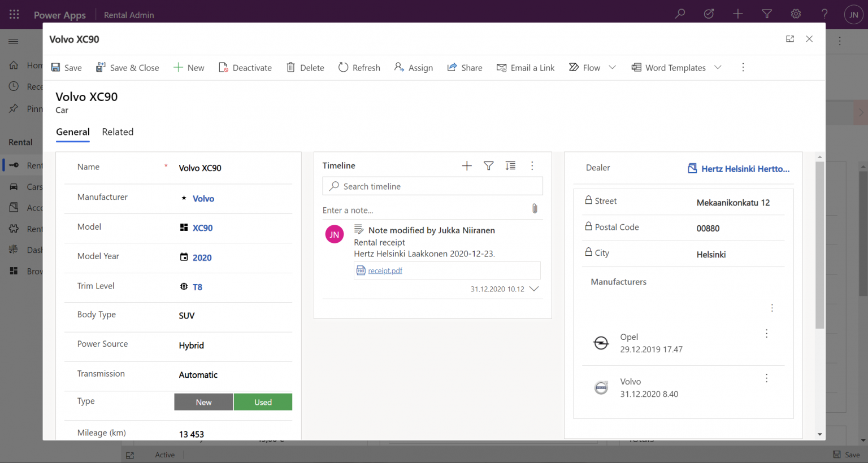Add a timeline record with plus icon
Viewport: 868px width, 463px height.
[x=467, y=165]
